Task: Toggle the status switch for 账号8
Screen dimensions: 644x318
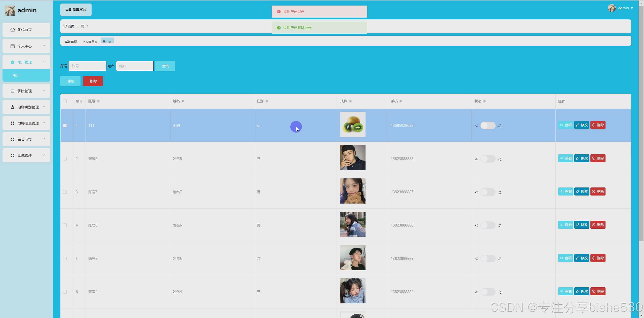Action: [x=488, y=159]
